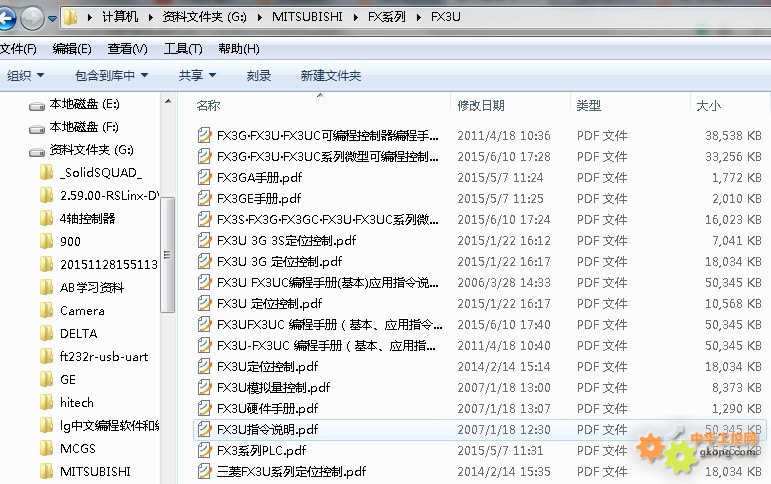771x484 pixels.
Task: Click the DELTA folder icon in sidebar
Action: click(x=47, y=333)
